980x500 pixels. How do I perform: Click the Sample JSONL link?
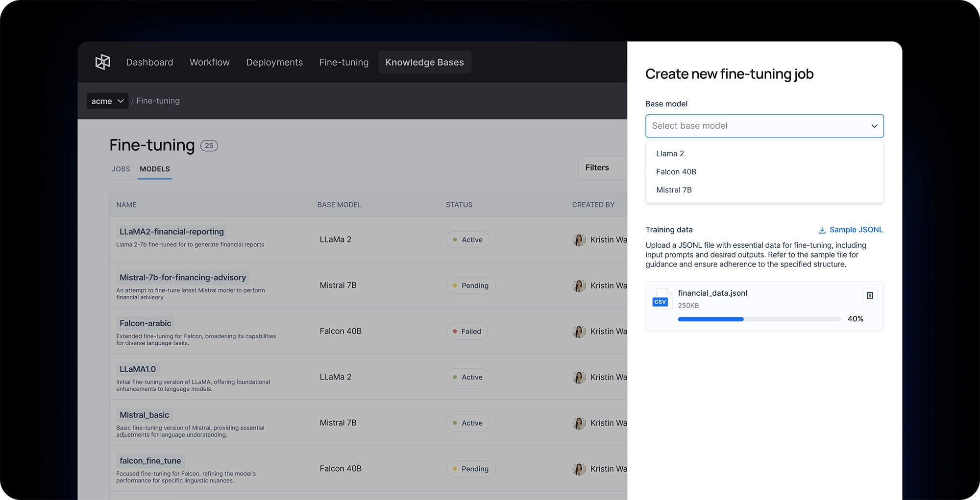[856, 230]
